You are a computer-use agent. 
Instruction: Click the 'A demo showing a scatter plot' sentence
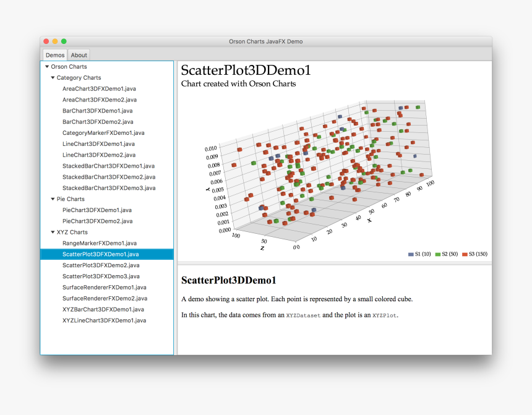pyautogui.click(x=297, y=299)
